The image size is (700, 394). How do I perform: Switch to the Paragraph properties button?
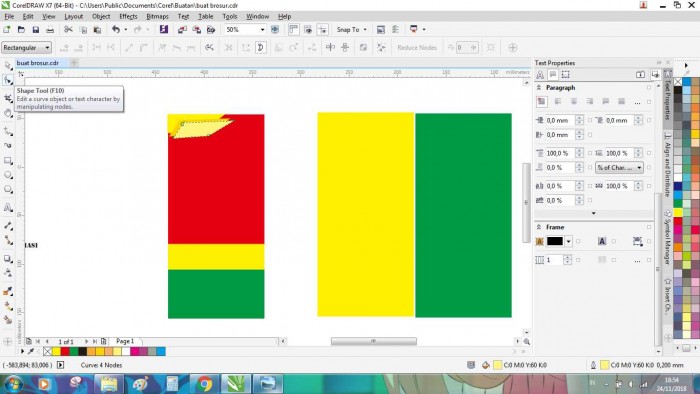[553, 75]
